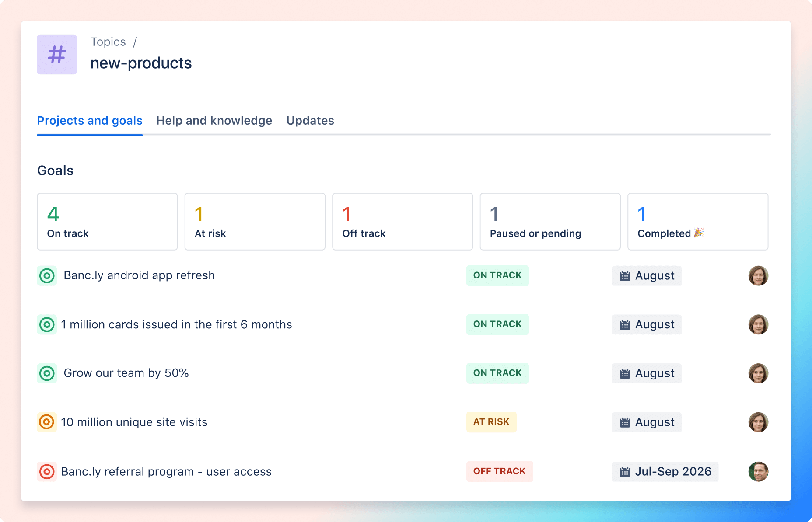This screenshot has width=812, height=522.
Task: Click the ON TRACK badge for Grow our team by 50%
Action: click(x=497, y=373)
